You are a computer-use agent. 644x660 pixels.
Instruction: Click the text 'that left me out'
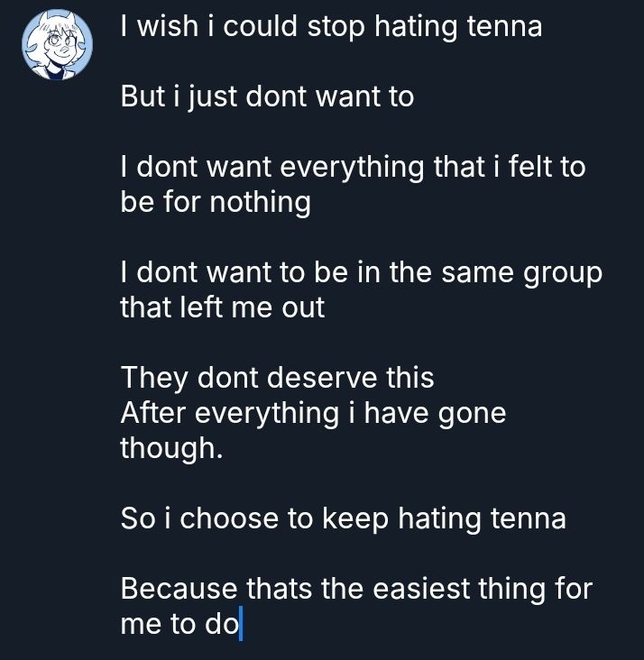click(x=222, y=308)
